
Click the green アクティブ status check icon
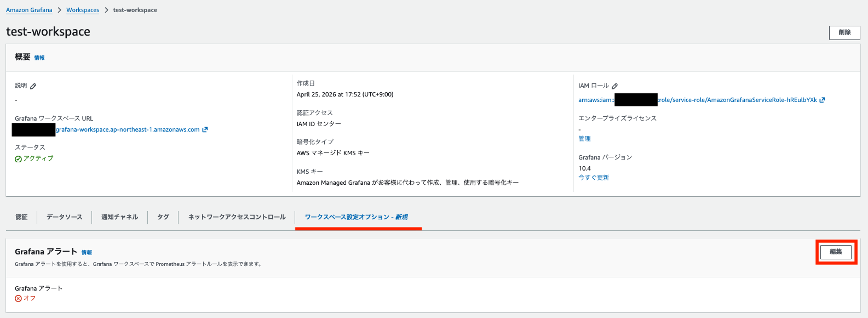(18, 159)
